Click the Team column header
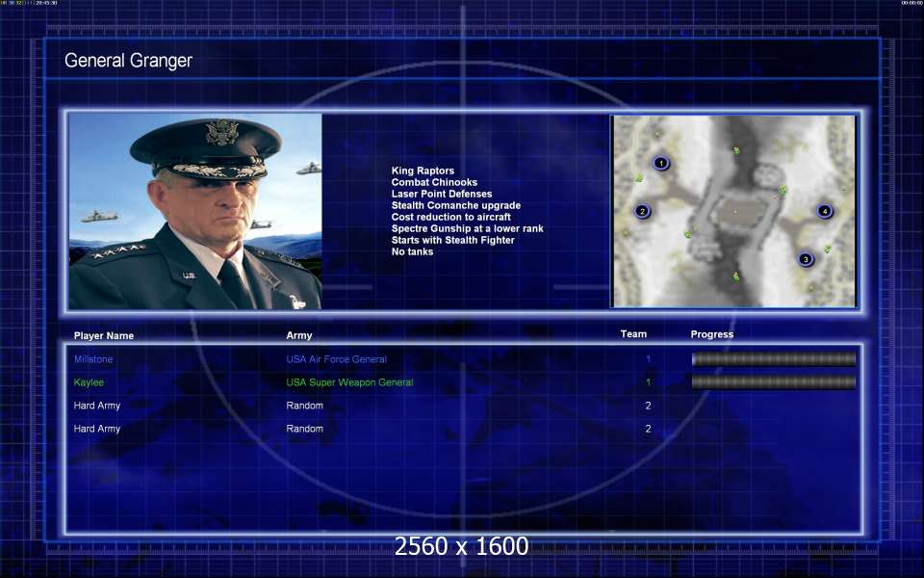 pyautogui.click(x=633, y=334)
